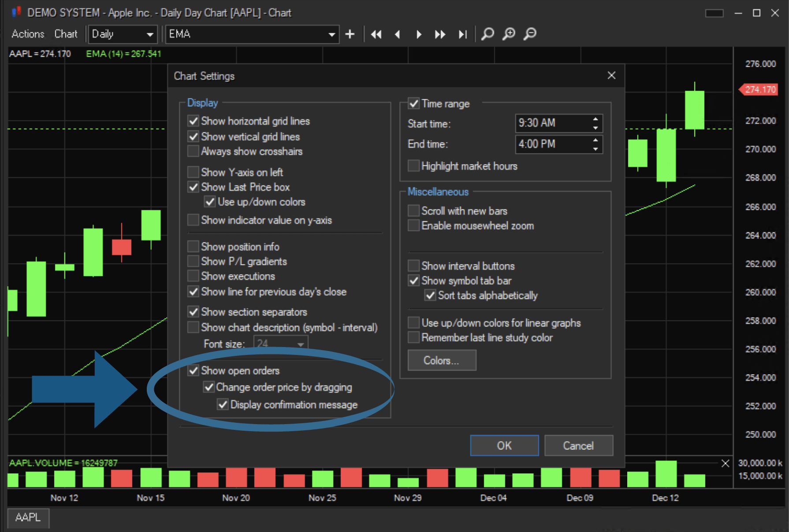
Task: Click the zoom out magnifier icon
Action: click(x=530, y=34)
